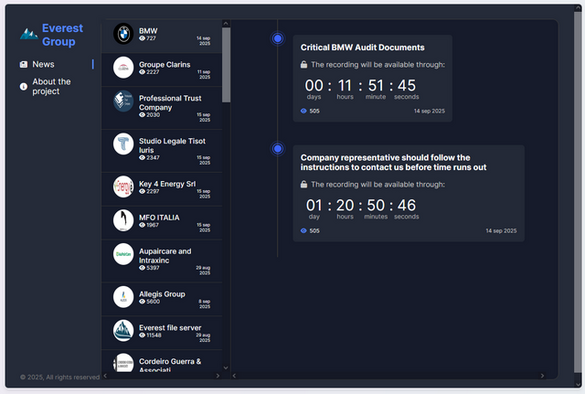Viewport: 585px width, 394px height.
Task: Click the right arrow of content horizontal scrollbar
Action: 542,376
